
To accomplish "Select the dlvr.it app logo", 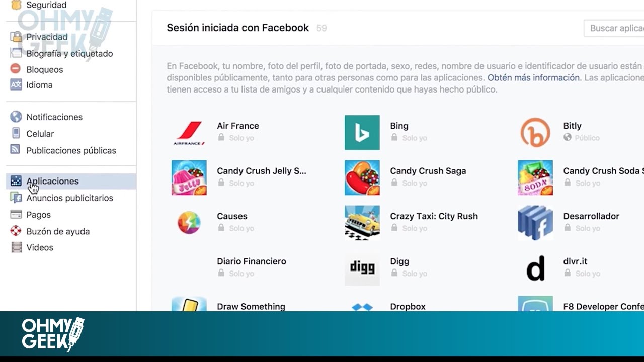I will (x=535, y=268).
